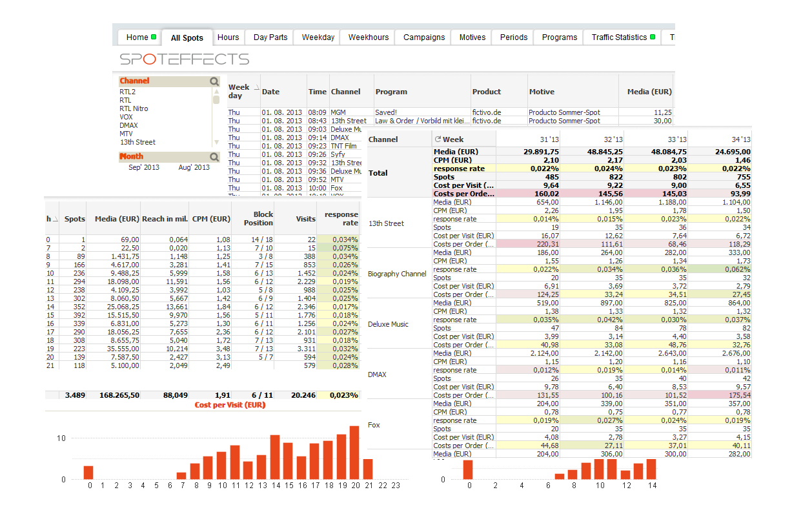
Task: Click the Spots column header
Action: click(73, 219)
